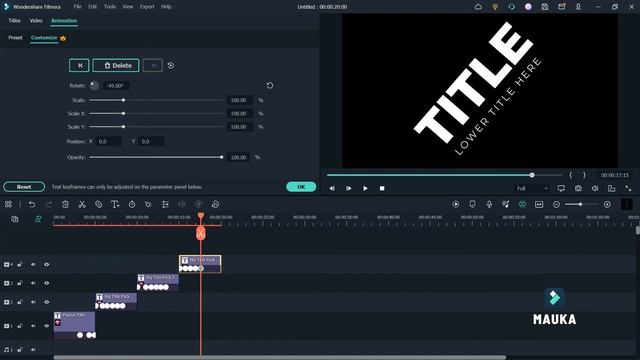The image size is (640, 360).
Task: Click the preview playback progress slider
Action: 444,175
